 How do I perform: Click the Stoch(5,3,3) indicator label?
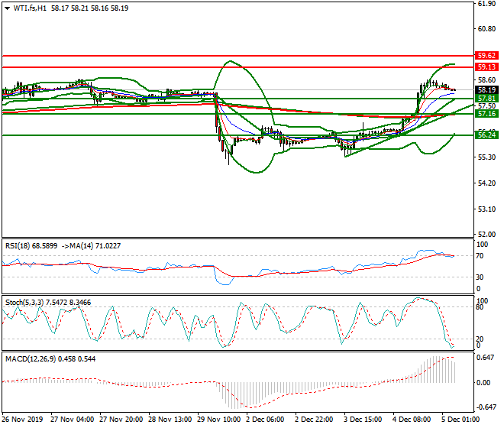pyautogui.click(x=24, y=303)
